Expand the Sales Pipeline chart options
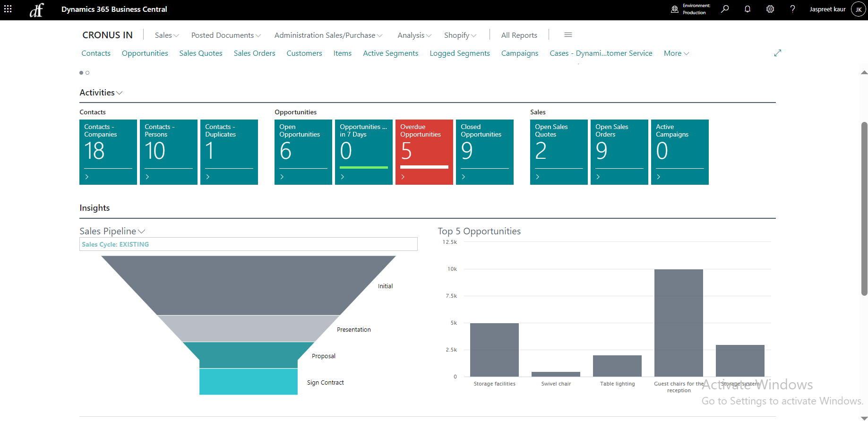 coord(141,232)
